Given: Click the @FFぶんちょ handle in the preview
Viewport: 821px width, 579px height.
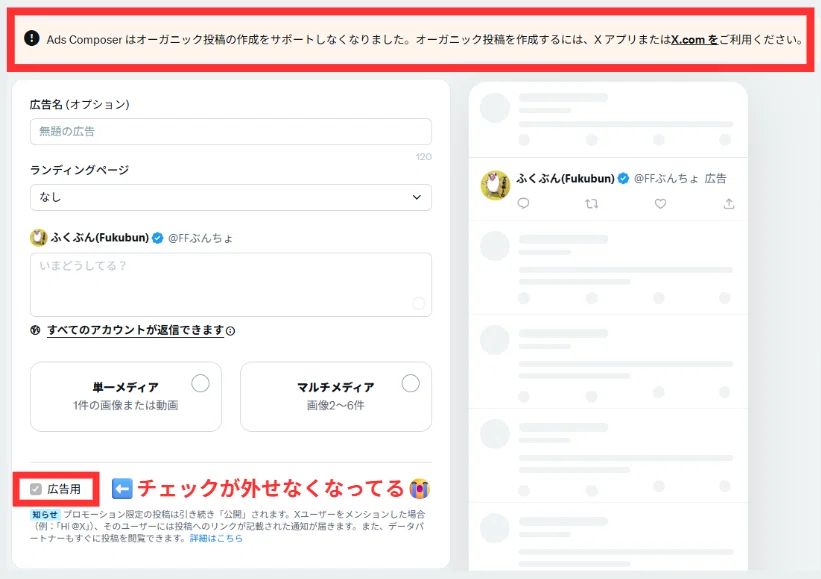Looking at the screenshot, I should click(666, 179).
